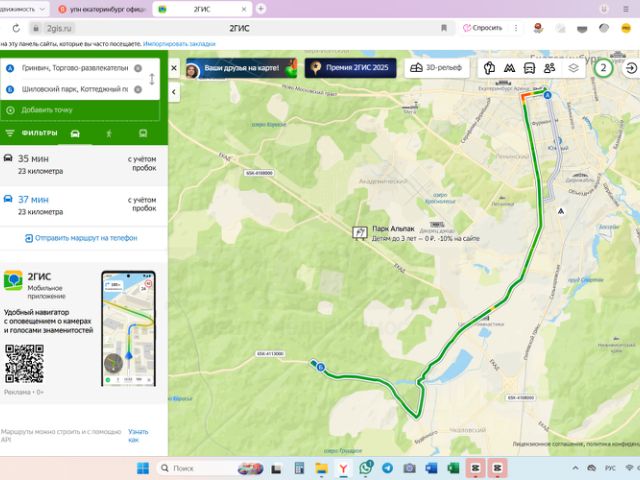Add another route point

[x=80, y=110]
